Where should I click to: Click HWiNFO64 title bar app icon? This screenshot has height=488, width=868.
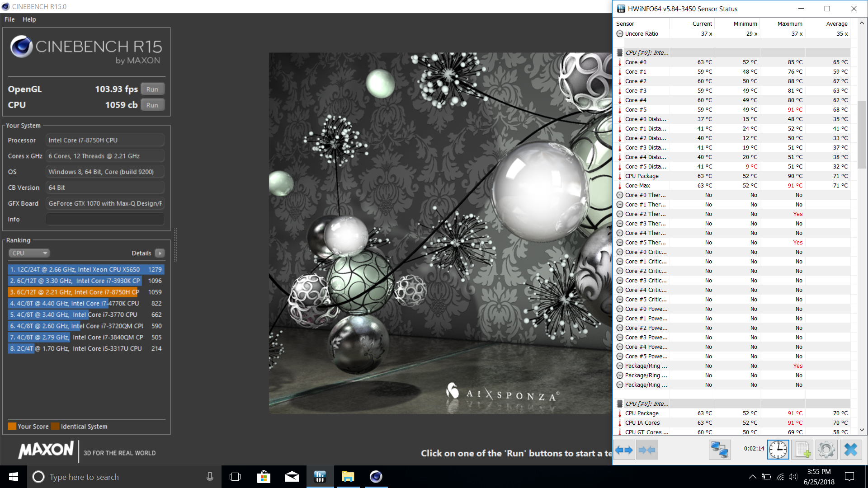621,9
